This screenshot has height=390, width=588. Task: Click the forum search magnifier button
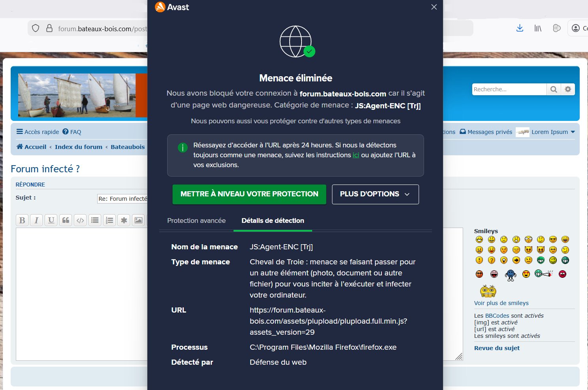coord(554,89)
